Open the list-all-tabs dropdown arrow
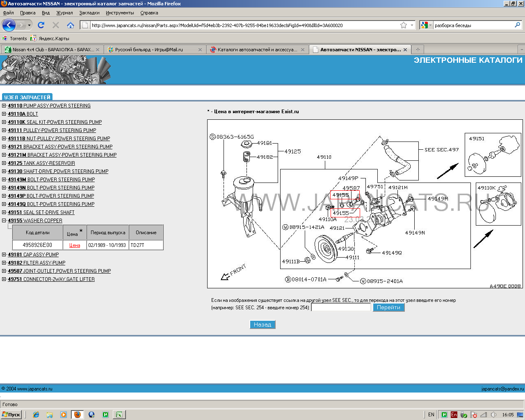Image resolution: width=525 pixels, height=420 pixels. click(522, 50)
